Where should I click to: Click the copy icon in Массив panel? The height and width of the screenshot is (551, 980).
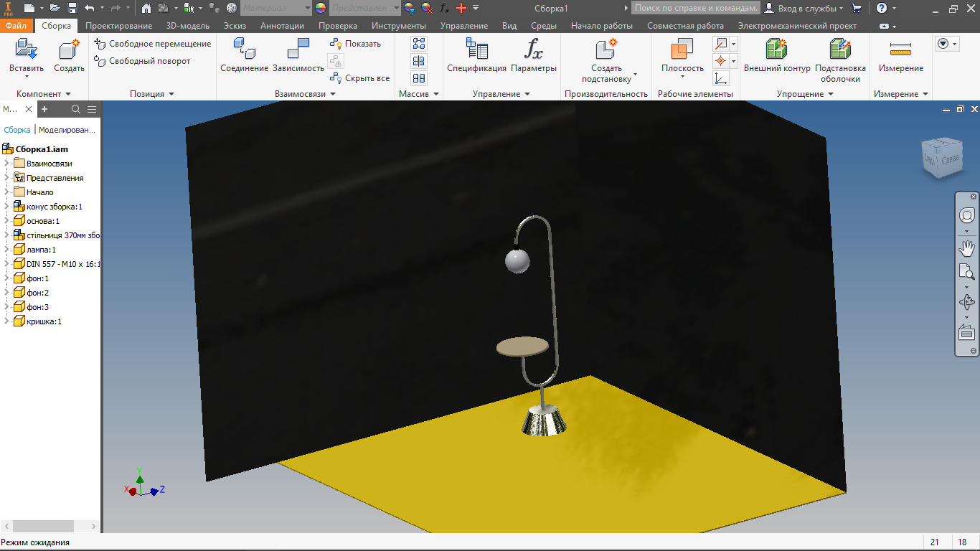point(419,78)
